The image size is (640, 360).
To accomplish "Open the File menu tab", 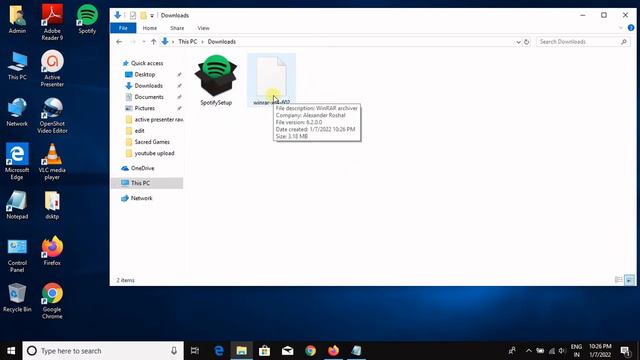I will click(x=123, y=28).
